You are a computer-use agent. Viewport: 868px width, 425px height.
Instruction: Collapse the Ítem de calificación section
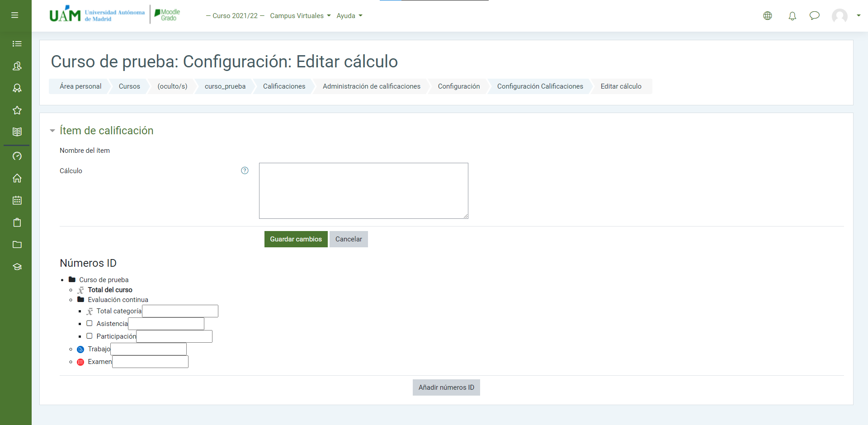52,131
